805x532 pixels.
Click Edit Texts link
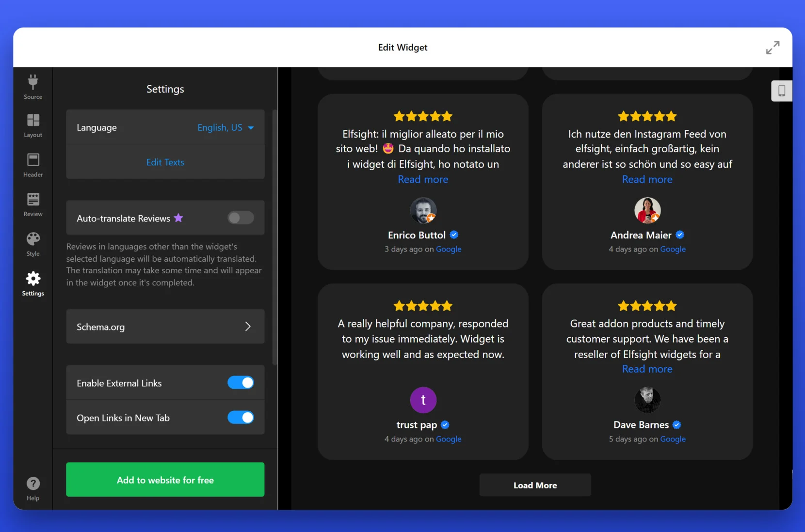[165, 162]
